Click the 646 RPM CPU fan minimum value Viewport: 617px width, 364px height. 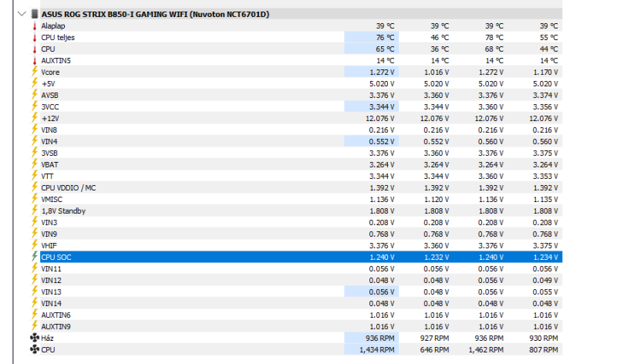(x=434, y=350)
